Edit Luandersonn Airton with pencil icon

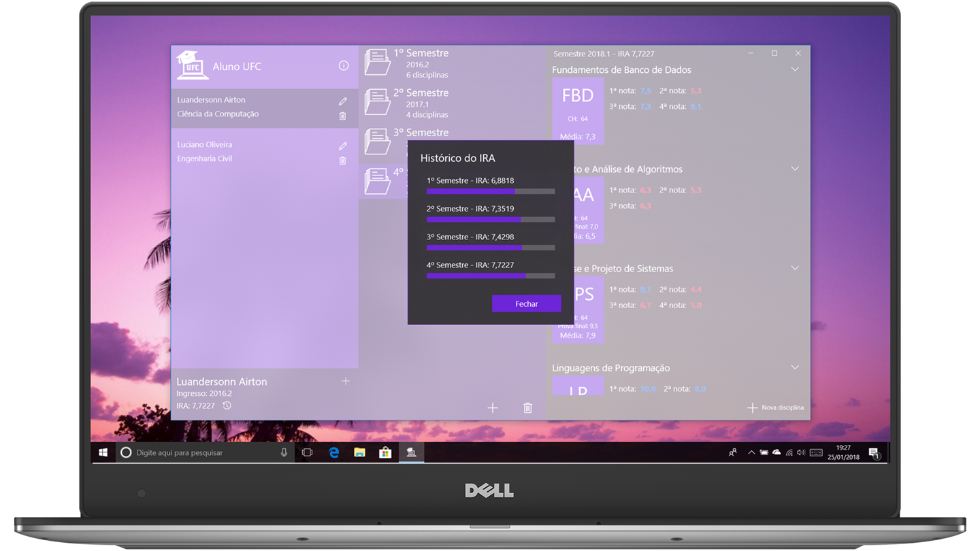coord(343,101)
